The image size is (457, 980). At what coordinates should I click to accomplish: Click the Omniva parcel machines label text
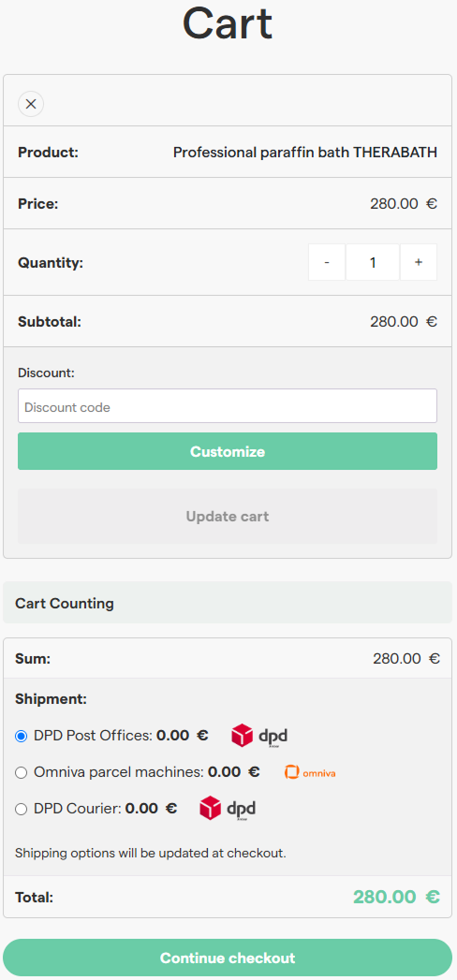point(119,772)
